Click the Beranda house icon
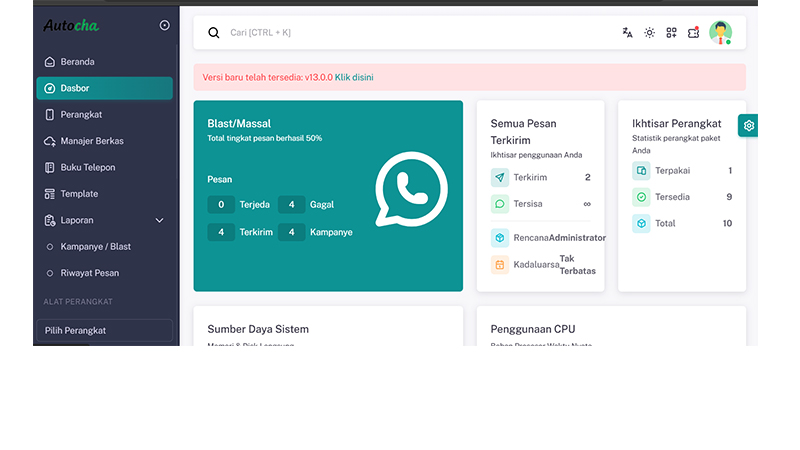 tap(49, 62)
